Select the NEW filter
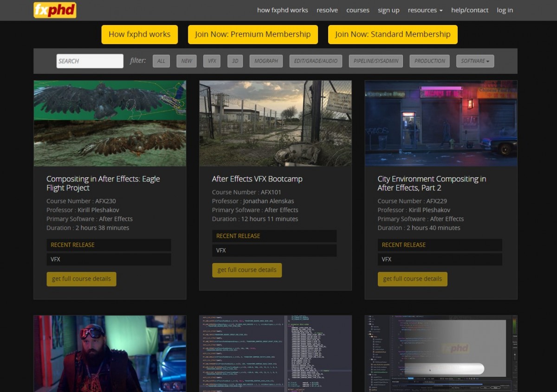The image size is (557, 392). point(187,61)
